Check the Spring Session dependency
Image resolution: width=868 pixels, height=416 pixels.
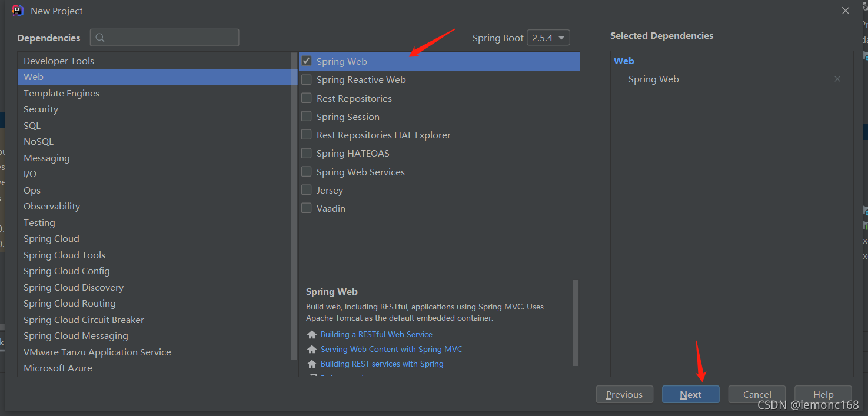307,117
